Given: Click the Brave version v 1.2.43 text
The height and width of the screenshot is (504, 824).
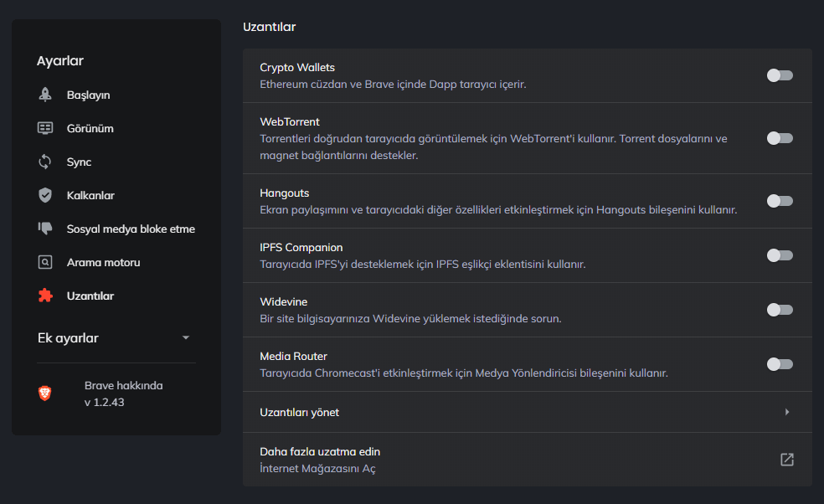Looking at the screenshot, I should pos(105,401).
